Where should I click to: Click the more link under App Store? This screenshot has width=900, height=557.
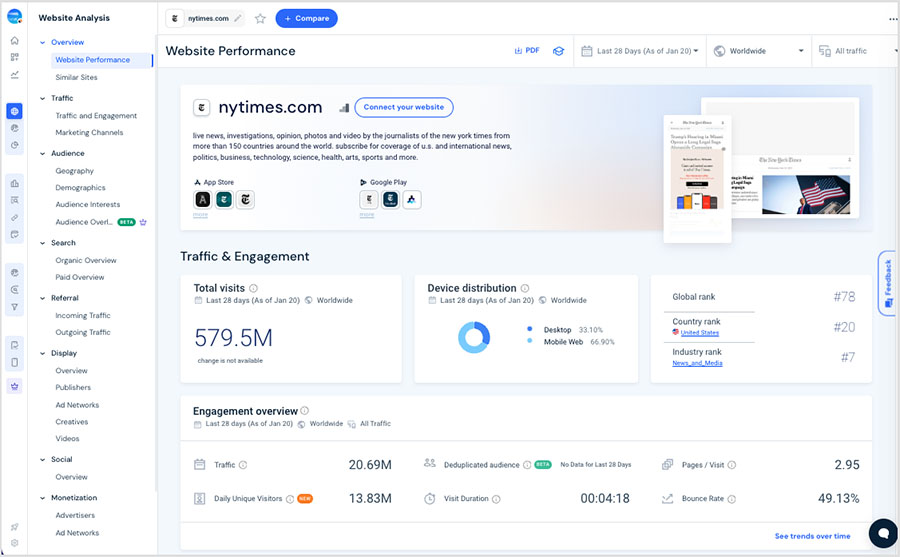click(200, 214)
